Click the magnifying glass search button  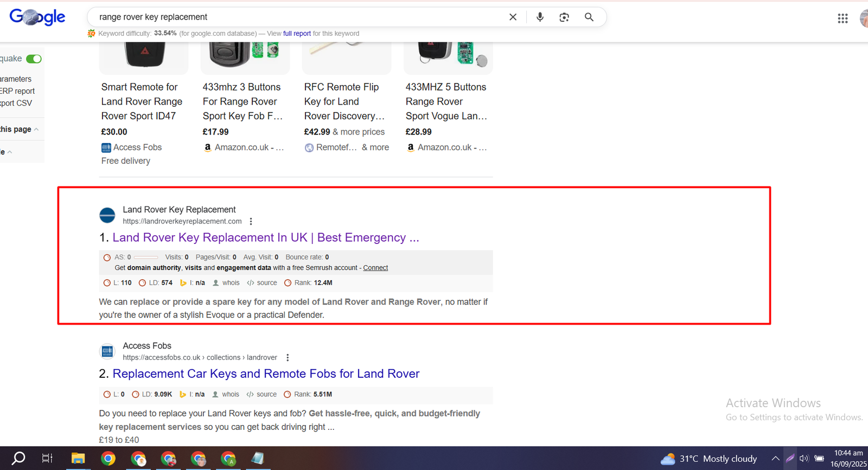(589, 17)
